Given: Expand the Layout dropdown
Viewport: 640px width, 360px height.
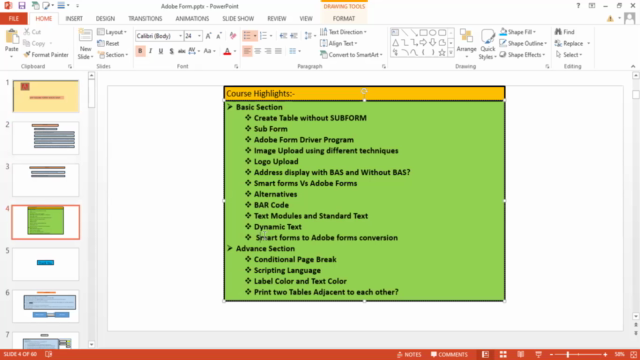Looking at the screenshot, I should pyautogui.click(x=112, y=32).
